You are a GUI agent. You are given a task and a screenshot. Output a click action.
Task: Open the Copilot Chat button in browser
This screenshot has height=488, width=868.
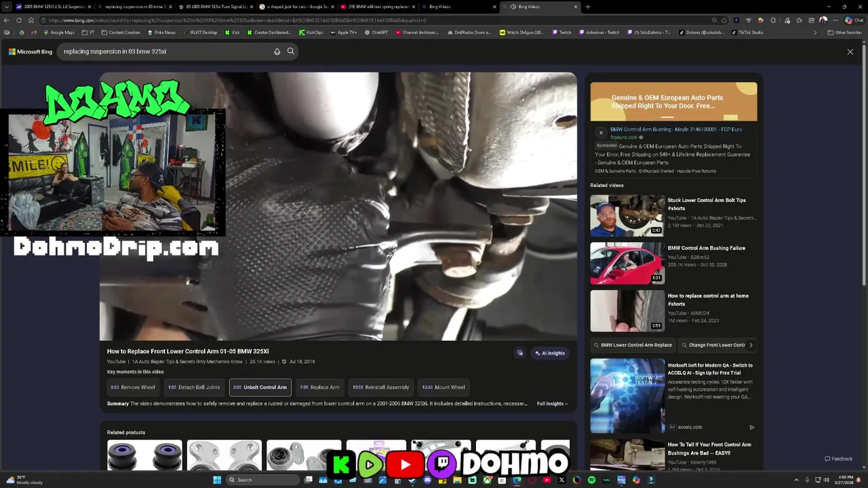(853, 20)
